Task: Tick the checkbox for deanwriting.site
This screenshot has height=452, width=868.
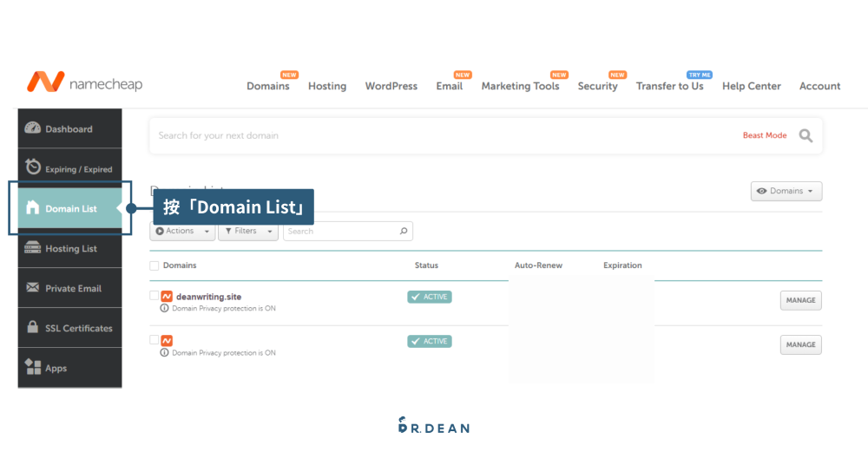Action: [155, 296]
